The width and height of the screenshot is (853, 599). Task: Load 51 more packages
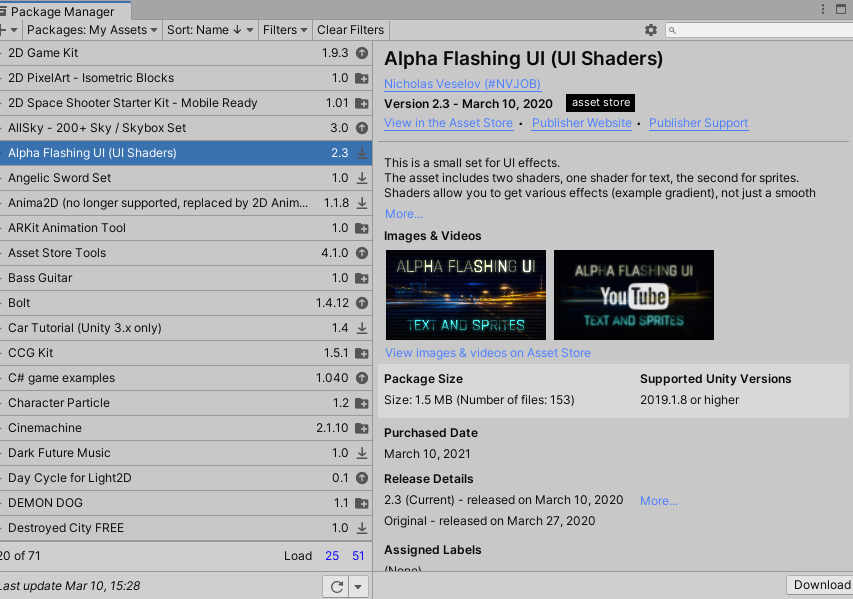tap(358, 556)
